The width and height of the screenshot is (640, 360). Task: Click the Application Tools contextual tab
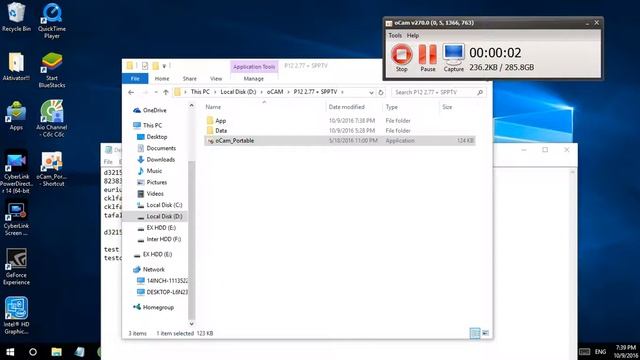pyautogui.click(x=254, y=67)
